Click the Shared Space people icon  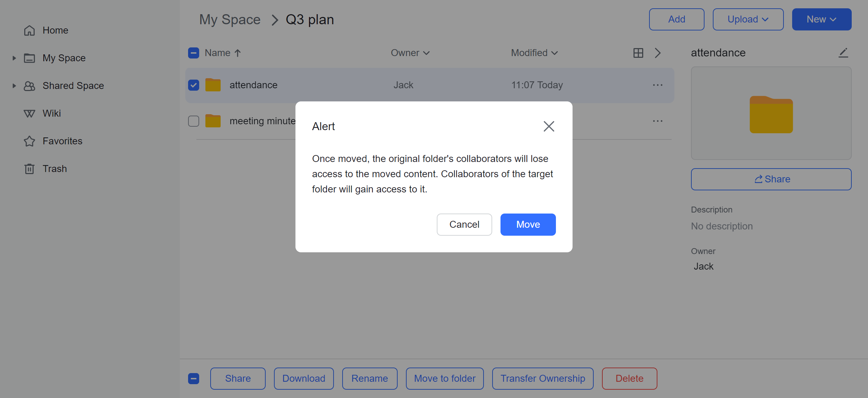29,86
